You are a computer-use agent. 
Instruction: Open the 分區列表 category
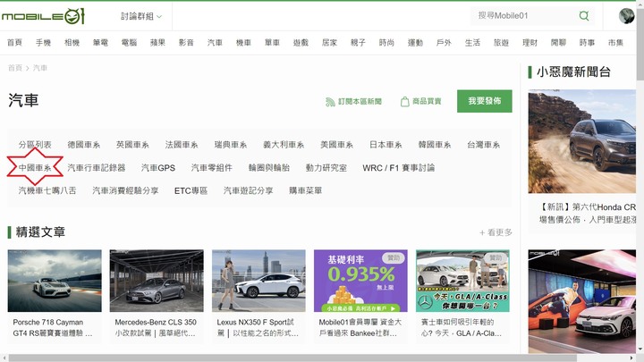(35, 145)
